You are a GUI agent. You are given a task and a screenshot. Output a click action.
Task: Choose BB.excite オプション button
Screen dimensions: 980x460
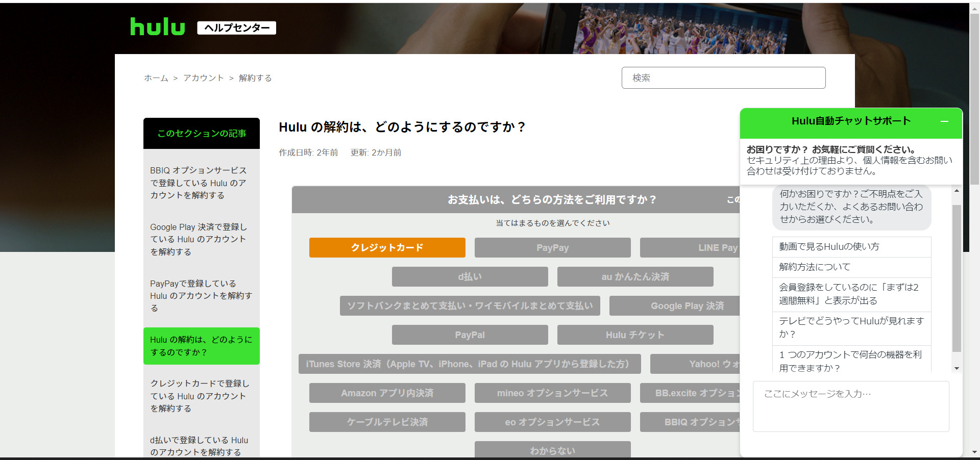(690, 393)
